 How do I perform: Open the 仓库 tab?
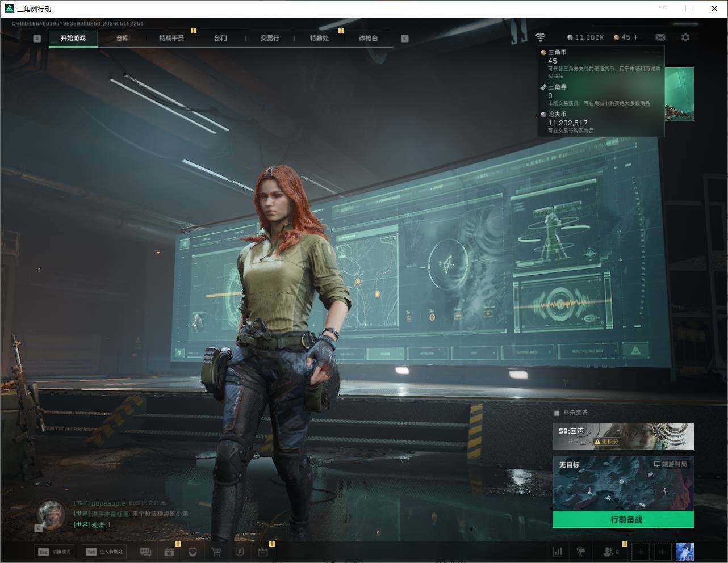tap(122, 38)
